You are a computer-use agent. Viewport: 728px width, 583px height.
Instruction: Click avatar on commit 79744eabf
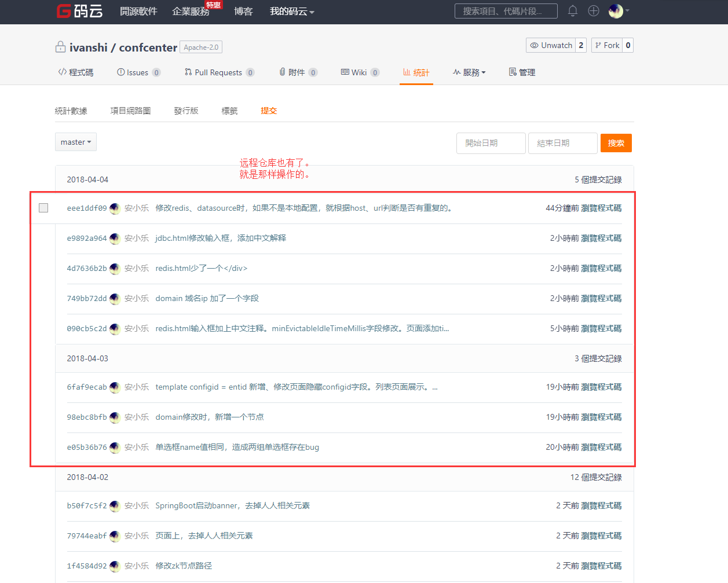115,536
